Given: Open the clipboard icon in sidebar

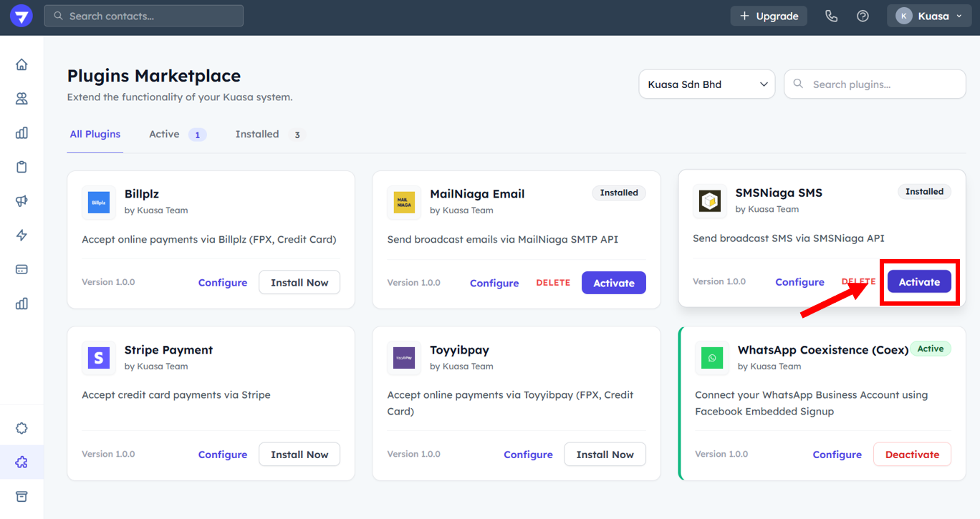Looking at the screenshot, I should point(21,167).
